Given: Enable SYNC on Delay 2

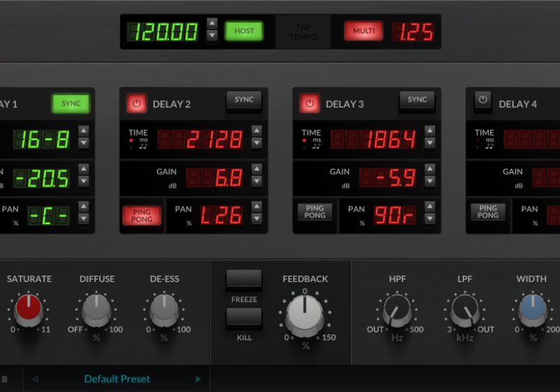Looking at the screenshot, I should click(x=244, y=99).
